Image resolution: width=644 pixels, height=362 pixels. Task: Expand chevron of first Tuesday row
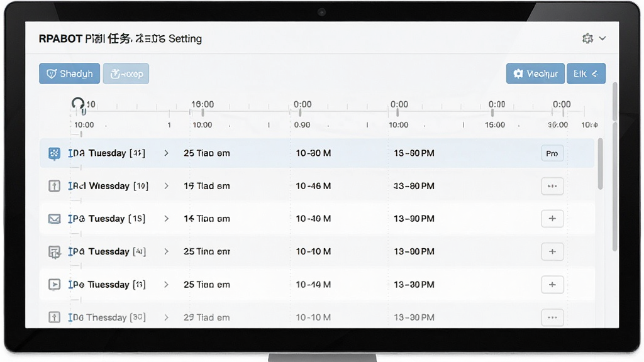pyautogui.click(x=166, y=153)
